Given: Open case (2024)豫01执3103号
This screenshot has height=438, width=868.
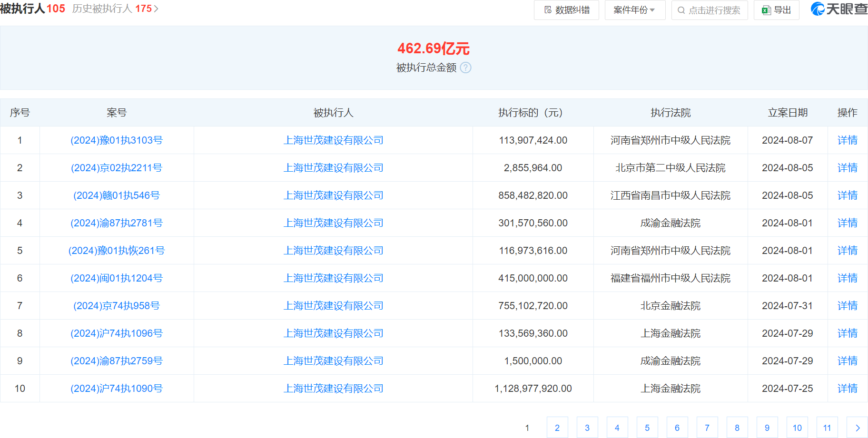Looking at the screenshot, I should coord(117,140).
